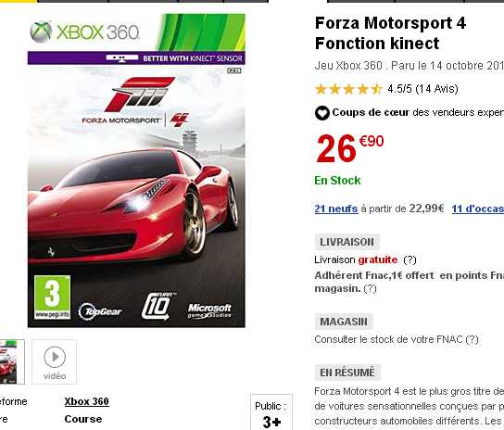Image resolution: width=504 pixels, height=430 pixels.
Task: Open the Xbox 360 platform link
Action: [x=86, y=401]
